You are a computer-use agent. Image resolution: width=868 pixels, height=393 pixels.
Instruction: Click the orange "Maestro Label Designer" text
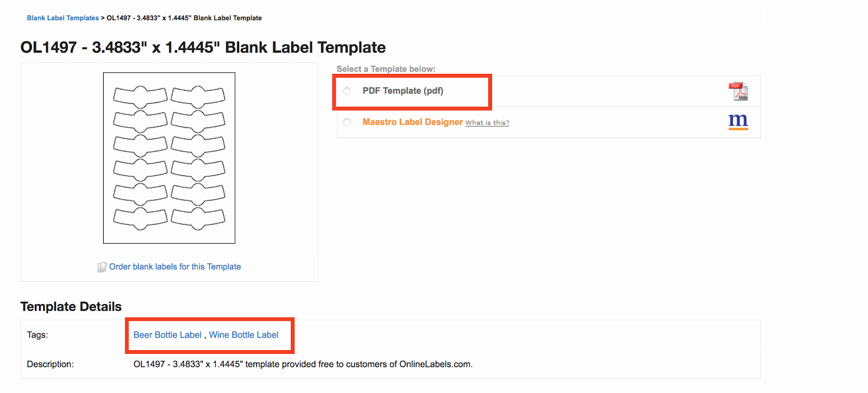413,122
